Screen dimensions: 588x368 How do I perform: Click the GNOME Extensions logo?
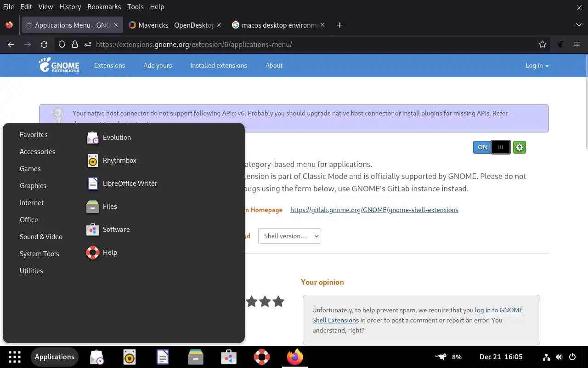[x=59, y=65]
